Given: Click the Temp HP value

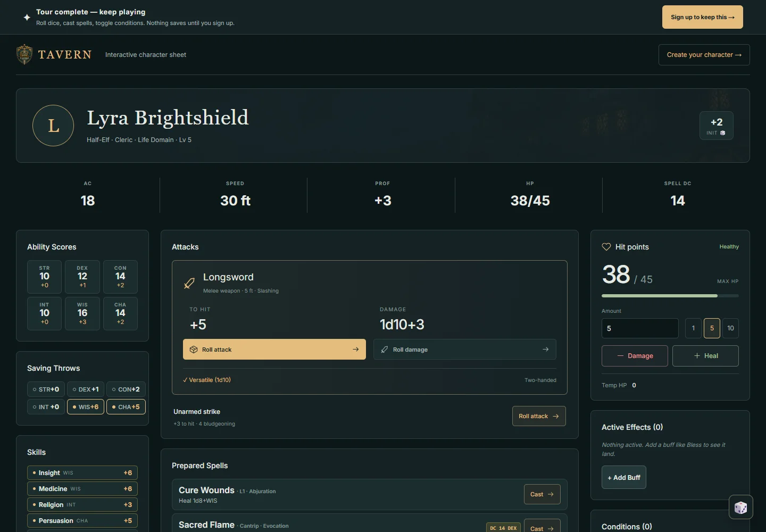Looking at the screenshot, I should click(x=634, y=385).
